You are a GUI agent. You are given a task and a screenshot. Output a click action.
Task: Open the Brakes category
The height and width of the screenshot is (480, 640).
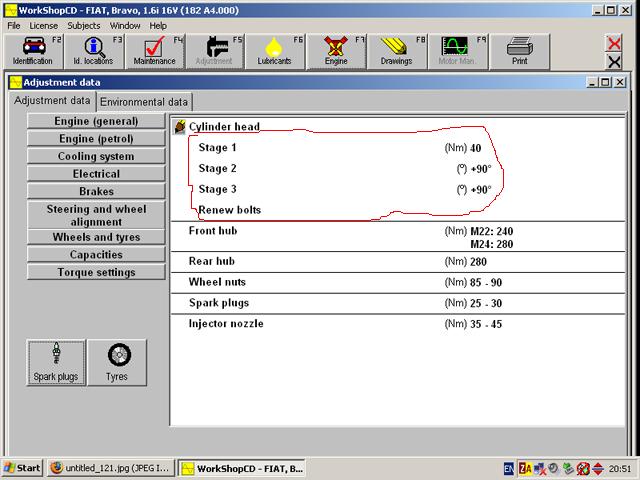(96, 191)
